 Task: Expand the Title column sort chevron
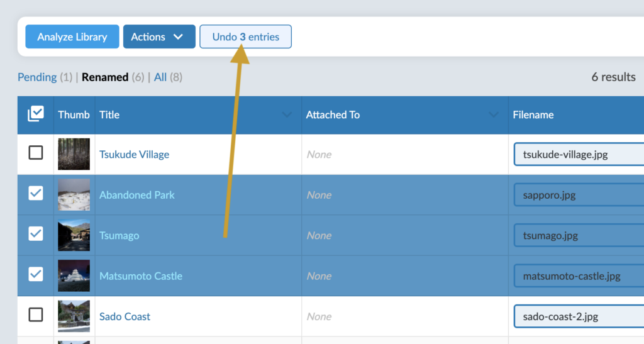(287, 115)
